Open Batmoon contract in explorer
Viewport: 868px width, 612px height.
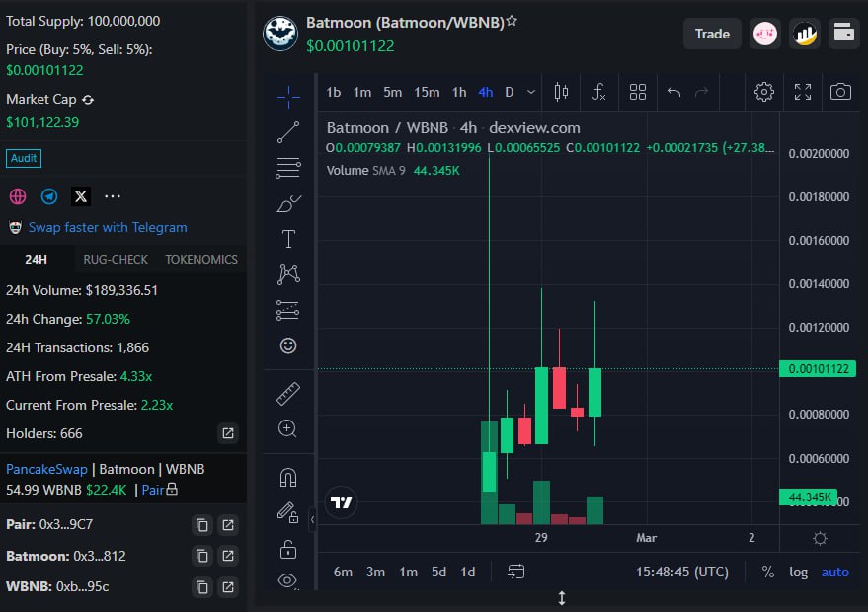pos(228,556)
